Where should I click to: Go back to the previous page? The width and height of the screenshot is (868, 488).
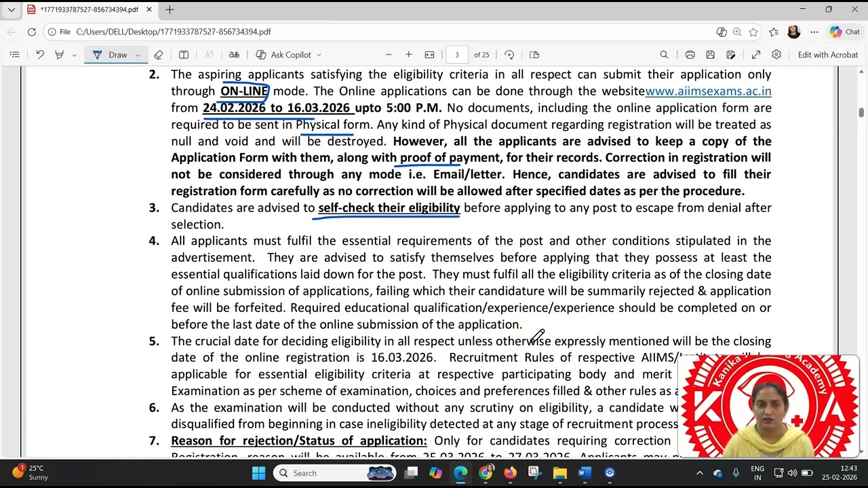(x=12, y=32)
